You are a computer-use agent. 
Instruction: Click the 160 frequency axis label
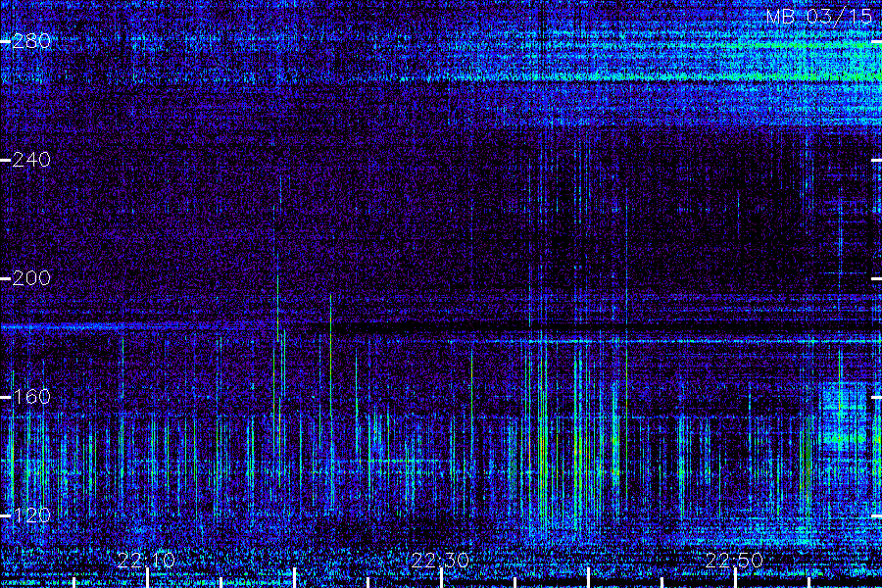pos(31,397)
